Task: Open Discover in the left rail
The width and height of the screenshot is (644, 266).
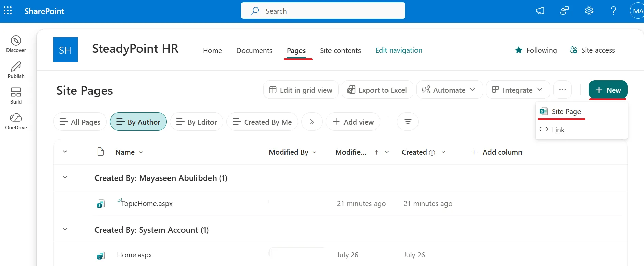Action: tap(16, 44)
